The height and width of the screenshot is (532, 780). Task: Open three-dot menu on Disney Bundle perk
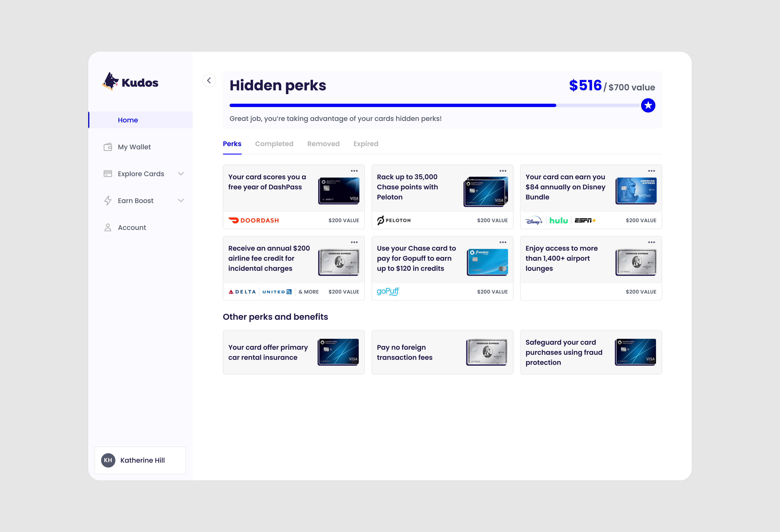(x=651, y=171)
